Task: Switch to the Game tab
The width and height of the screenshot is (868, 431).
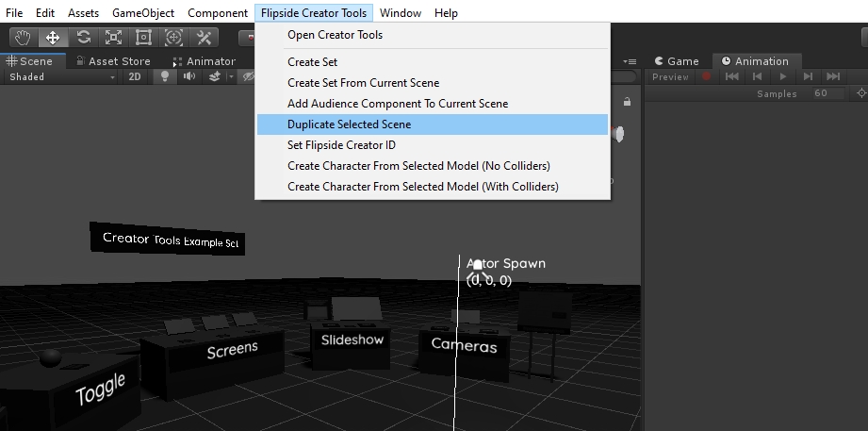Action: click(677, 61)
